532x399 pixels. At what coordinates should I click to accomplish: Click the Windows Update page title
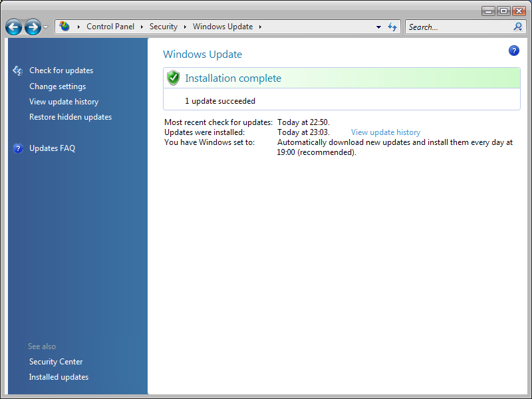tap(203, 55)
